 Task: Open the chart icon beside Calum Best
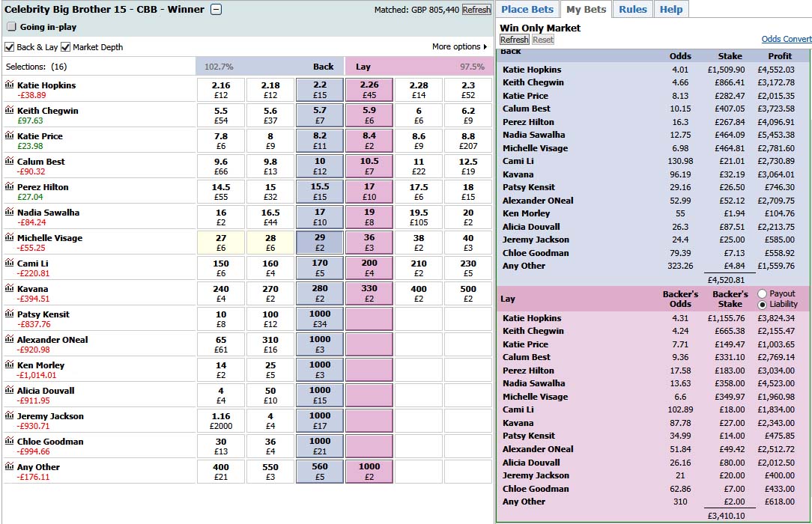(x=9, y=162)
